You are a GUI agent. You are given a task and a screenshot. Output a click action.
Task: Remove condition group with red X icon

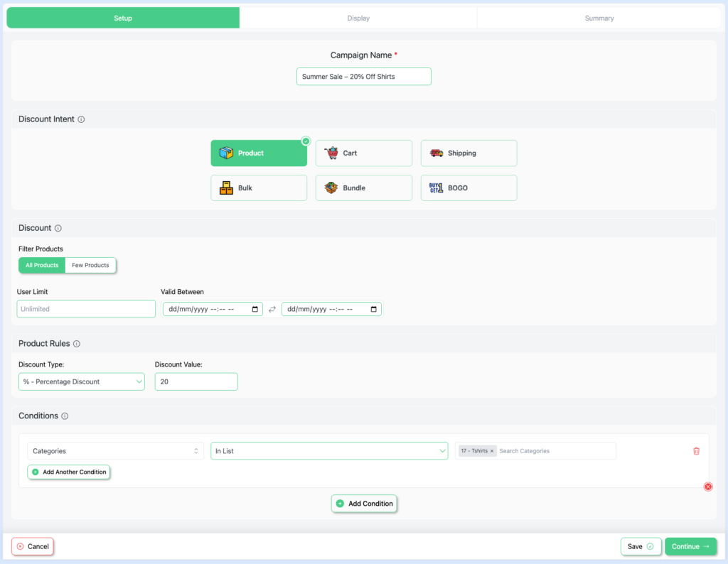pyautogui.click(x=708, y=487)
